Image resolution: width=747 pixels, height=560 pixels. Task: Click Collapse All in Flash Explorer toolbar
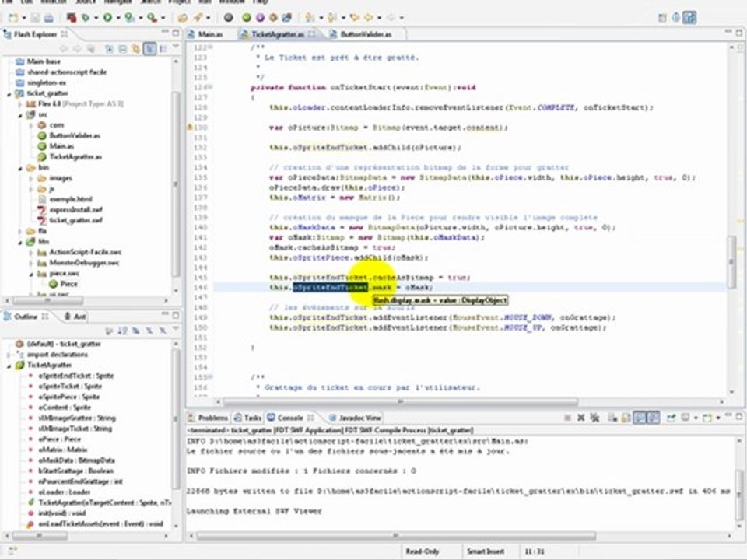tap(122, 48)
